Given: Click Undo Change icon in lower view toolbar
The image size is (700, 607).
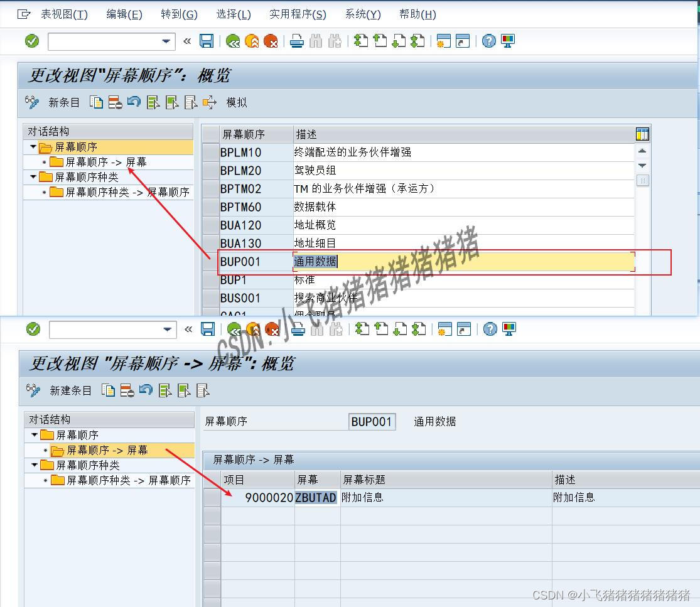Looking at the screenshot, I should (146, 390).
